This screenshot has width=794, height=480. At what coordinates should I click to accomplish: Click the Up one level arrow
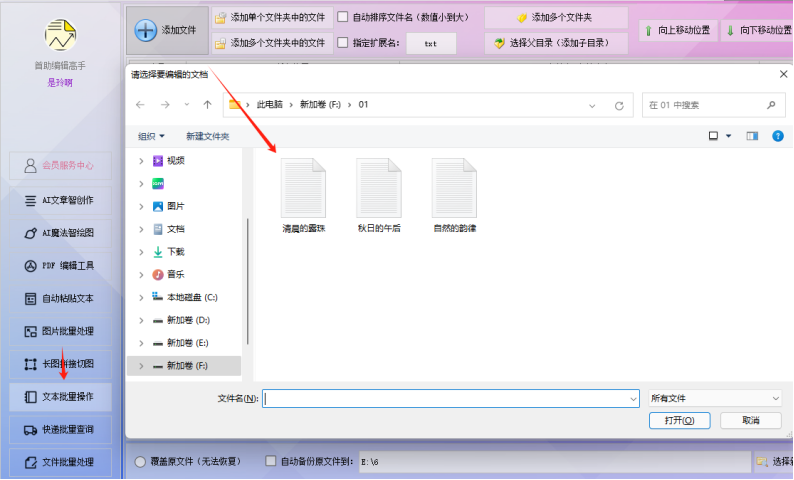click(207, 105)
